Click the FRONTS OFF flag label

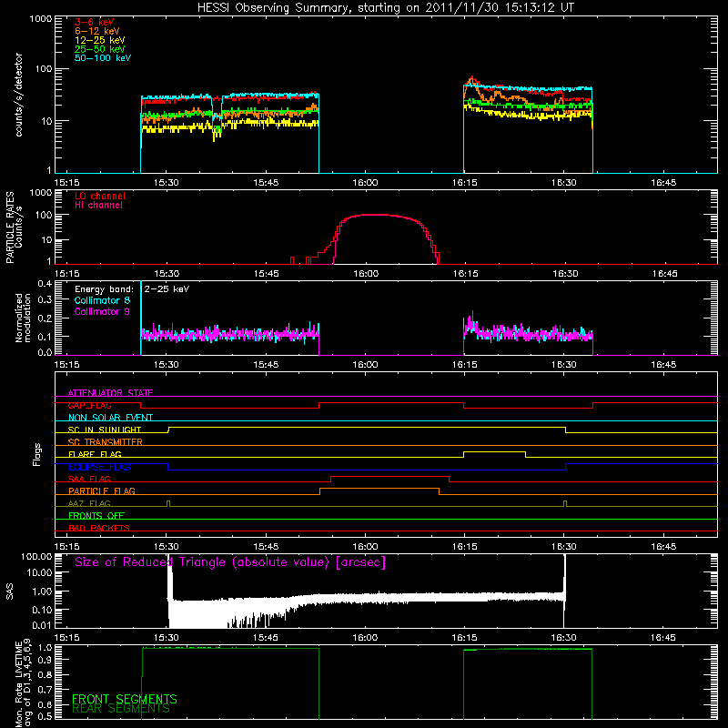tap(96, 515)
